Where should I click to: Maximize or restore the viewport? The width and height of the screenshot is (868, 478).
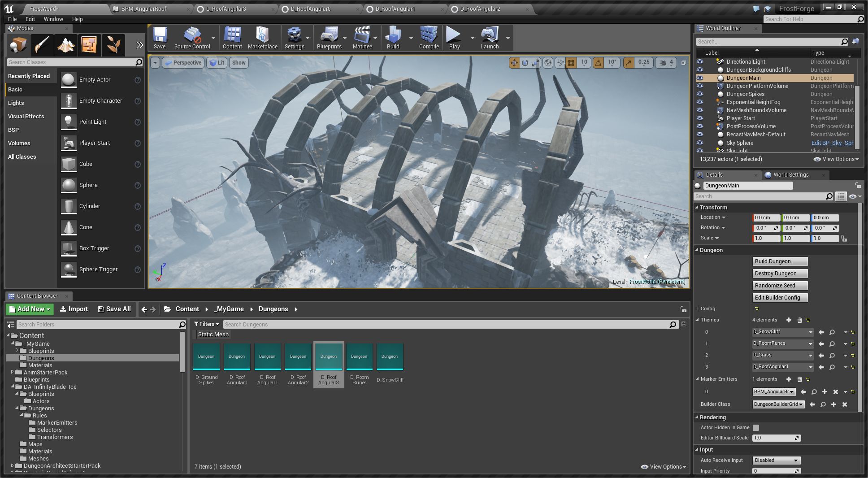click(684, 63)
